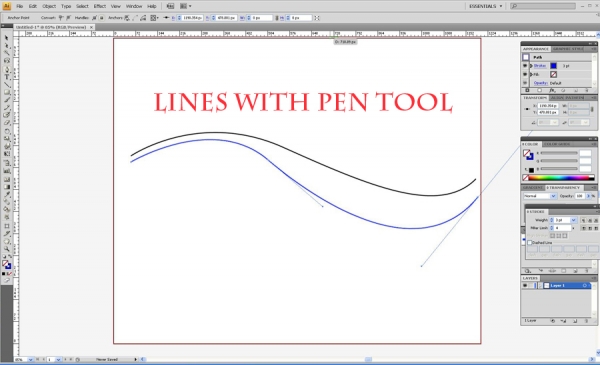600x365 pixels.
Task: Select the Paintbrush tool
Action: click(x=7, y=100)
